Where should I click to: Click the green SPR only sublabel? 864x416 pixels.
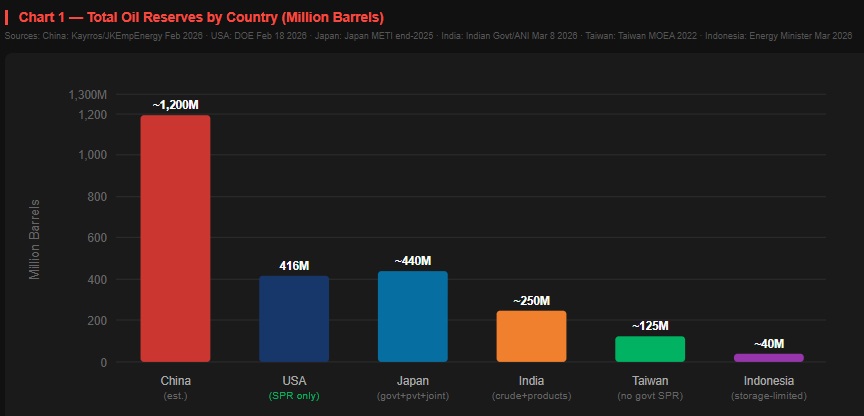(x=294, y=396)
